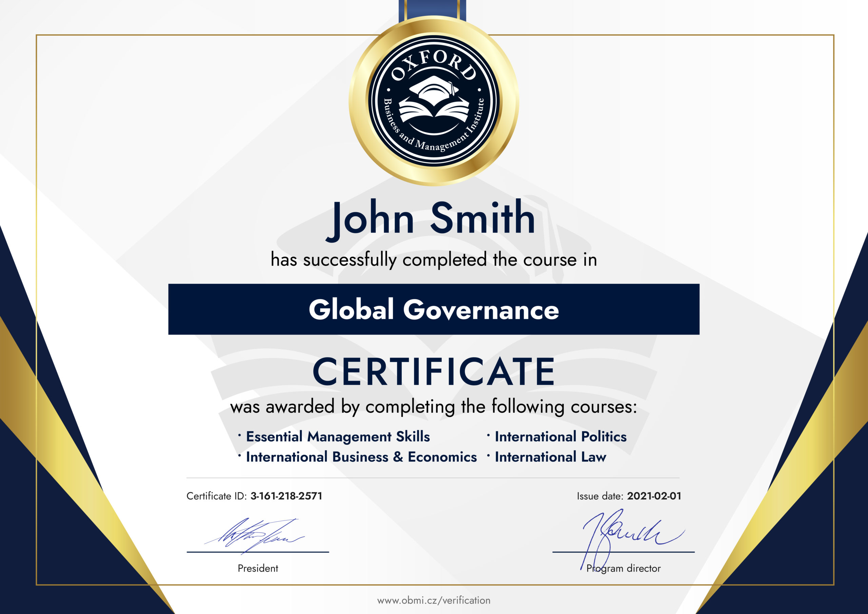
Task: Click the Certificate ID label
Action: (x=217, y=496)
